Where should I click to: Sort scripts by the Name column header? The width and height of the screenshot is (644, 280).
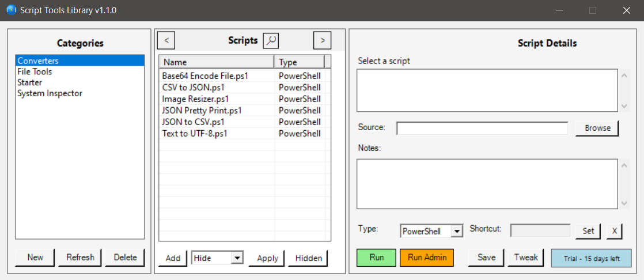[x=217, y=62]
